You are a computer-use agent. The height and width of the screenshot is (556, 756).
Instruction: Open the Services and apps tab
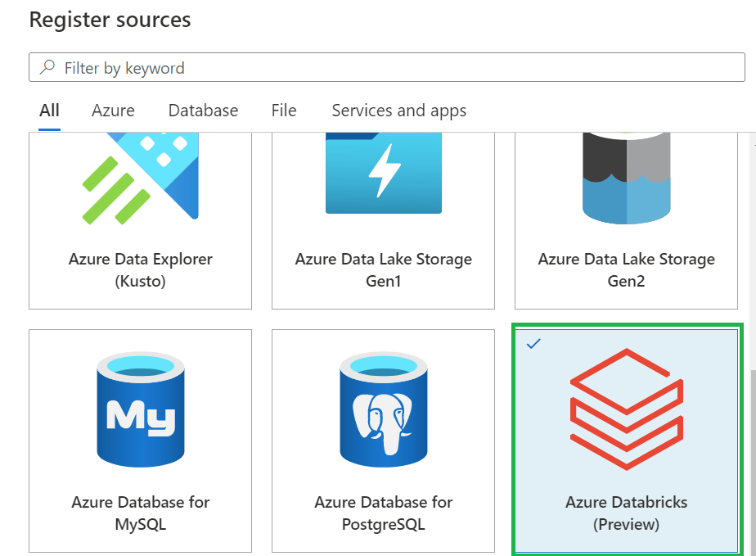pos(398,111)
